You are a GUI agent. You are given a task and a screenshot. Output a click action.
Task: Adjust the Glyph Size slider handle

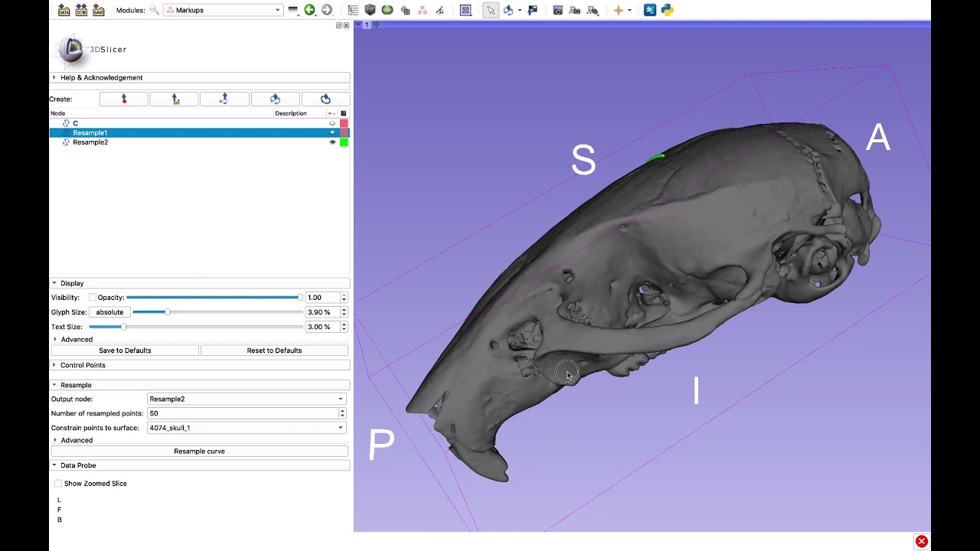(x=167, y=312)
